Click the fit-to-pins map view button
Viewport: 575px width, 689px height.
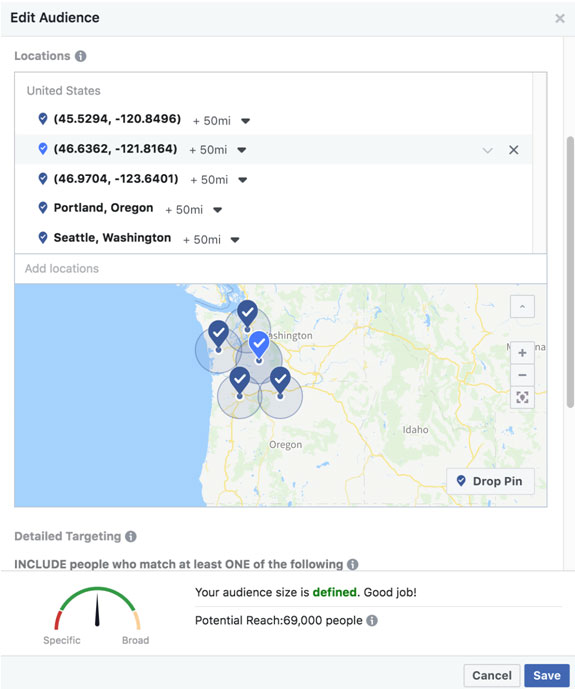point(522,398)
